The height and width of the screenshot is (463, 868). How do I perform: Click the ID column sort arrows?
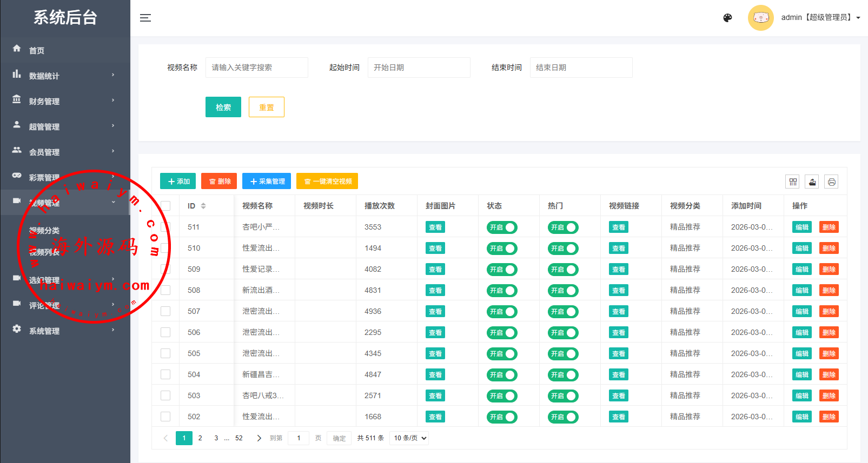203,206
